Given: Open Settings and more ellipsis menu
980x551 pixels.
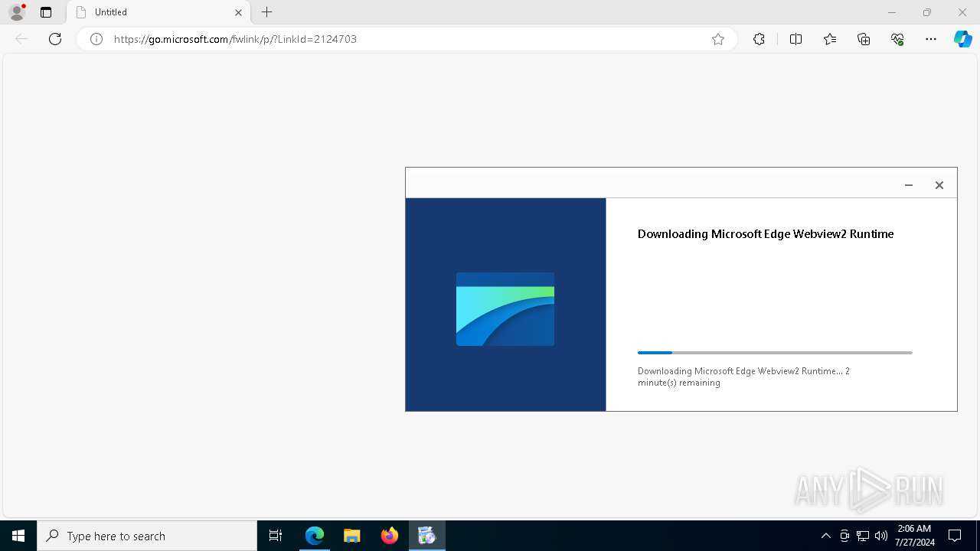Looking at the screenshot, I should click(x=931, y=39).
